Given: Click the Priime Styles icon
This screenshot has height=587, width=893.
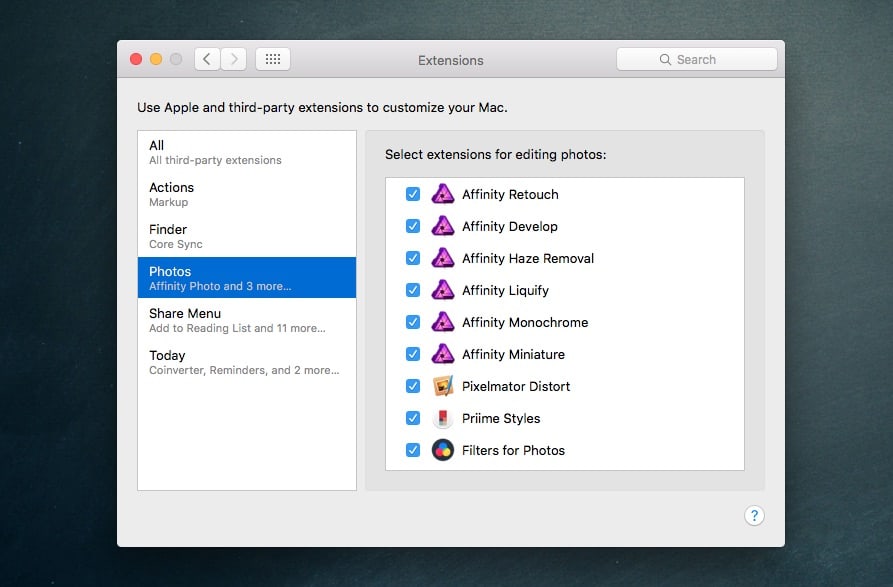Looking at the screenshot, I should pos(443,418).
